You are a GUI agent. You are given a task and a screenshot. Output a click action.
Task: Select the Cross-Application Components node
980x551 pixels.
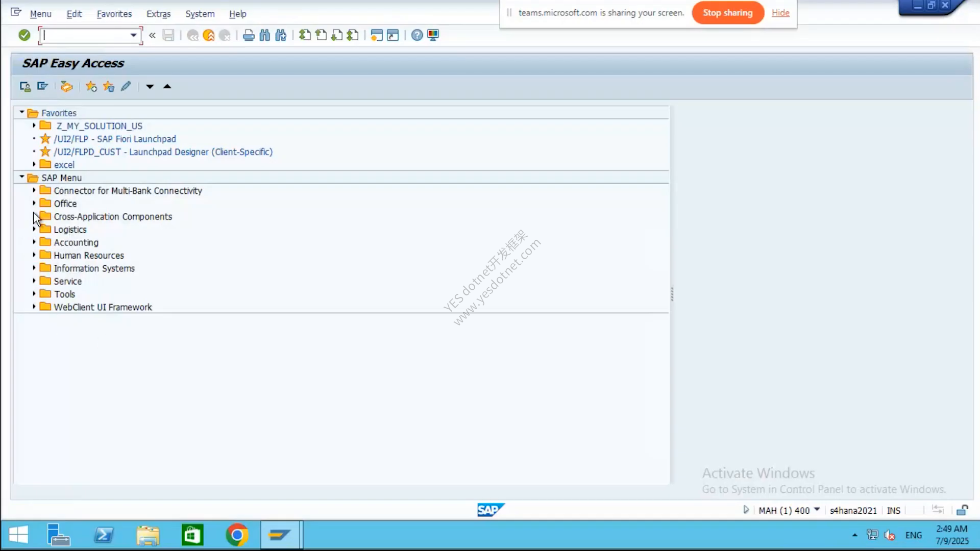(x=113, y=217)
